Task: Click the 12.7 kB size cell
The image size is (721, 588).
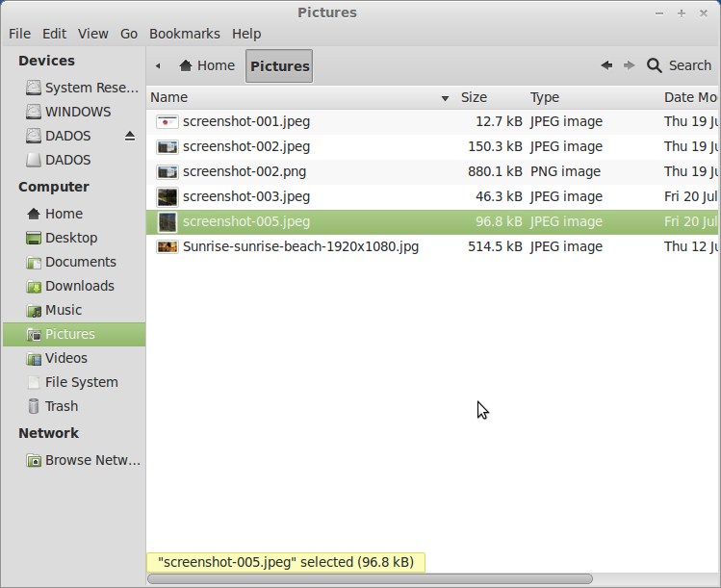Action: click(x=499, y=122)
